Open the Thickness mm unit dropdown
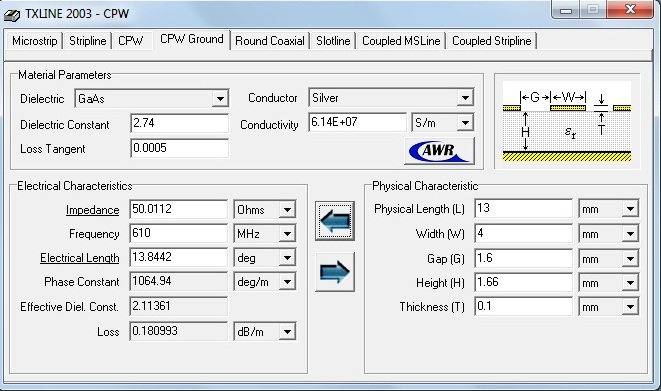This screenshot has width=661, height=391. click(609, 307)
